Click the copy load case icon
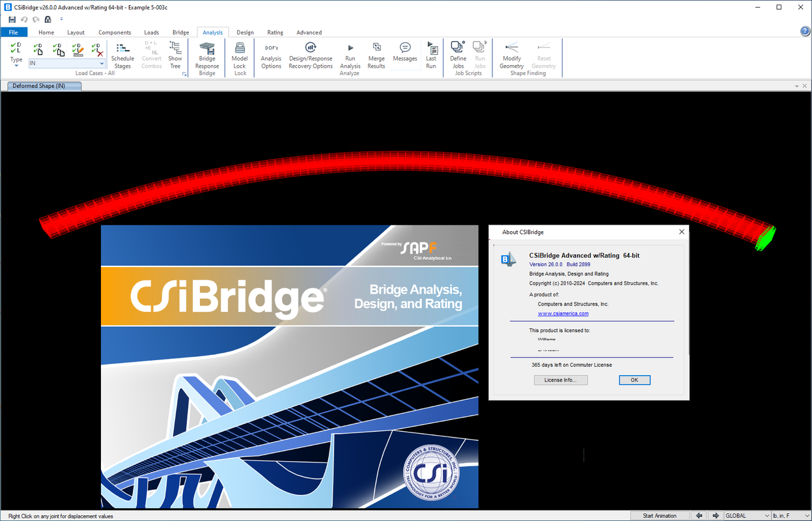This screenshot has height=521, width=812. coord(58,49)
